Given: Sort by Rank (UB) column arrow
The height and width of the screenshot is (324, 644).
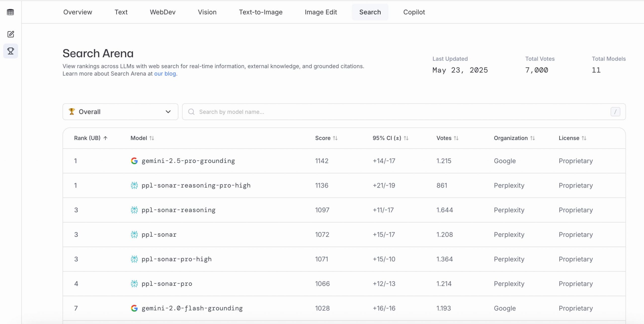Looking at the screenshot, I should click(105, 138).
